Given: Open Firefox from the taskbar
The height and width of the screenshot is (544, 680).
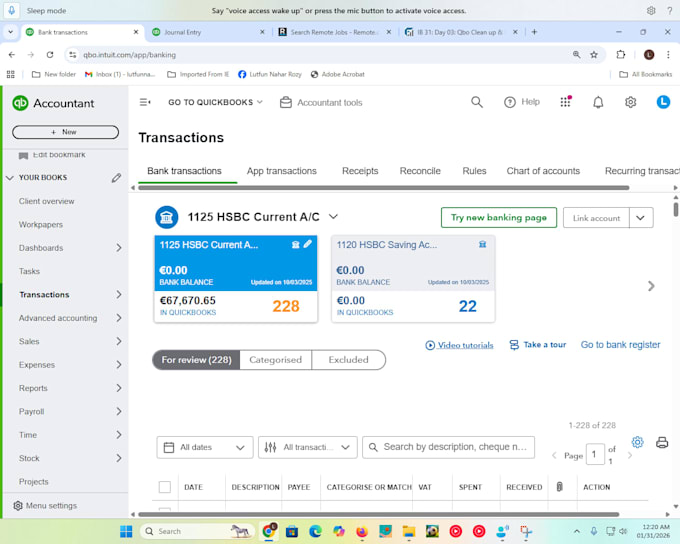Looking at the screenshot, I should 362,531.
